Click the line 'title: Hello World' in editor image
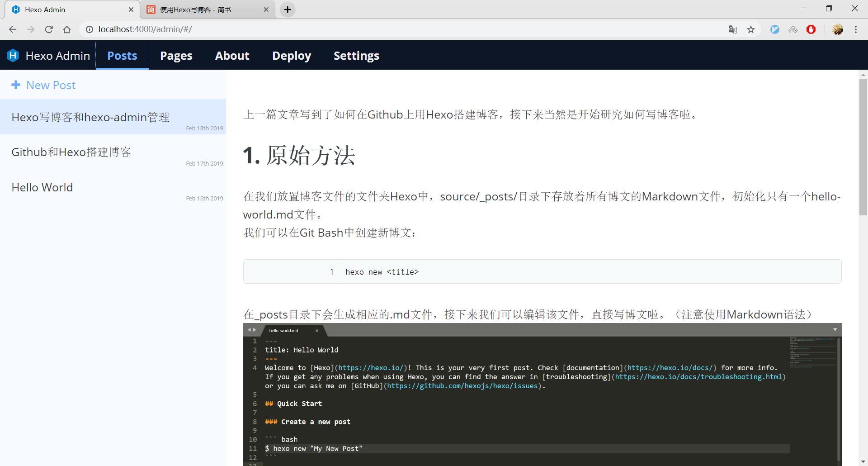The height and width of the screenshot is (466, 868). [302, 350]
